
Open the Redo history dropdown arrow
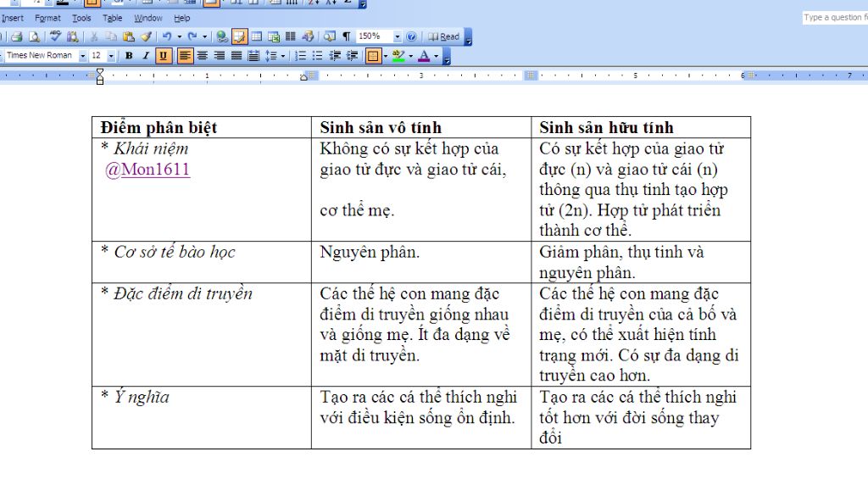(205, 36)
